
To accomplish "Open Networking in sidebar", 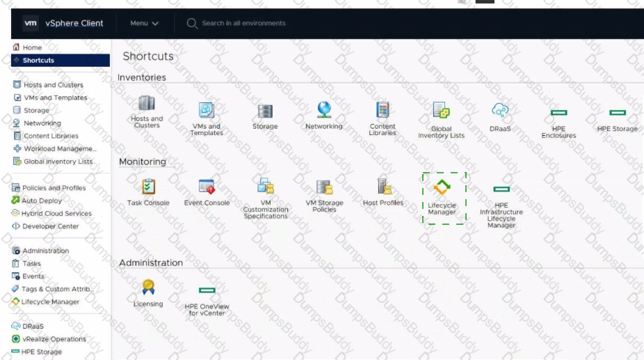I will [42, 123].
